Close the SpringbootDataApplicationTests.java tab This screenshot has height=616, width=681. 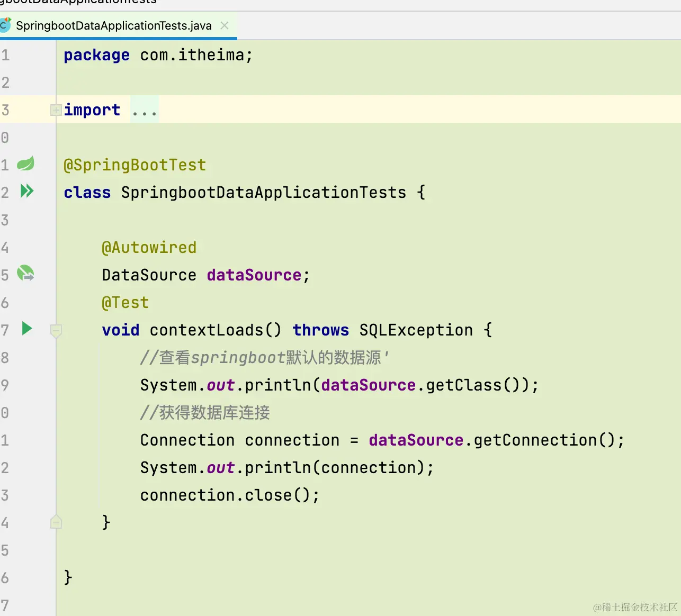pyautogui.click(x=225, y=25)
